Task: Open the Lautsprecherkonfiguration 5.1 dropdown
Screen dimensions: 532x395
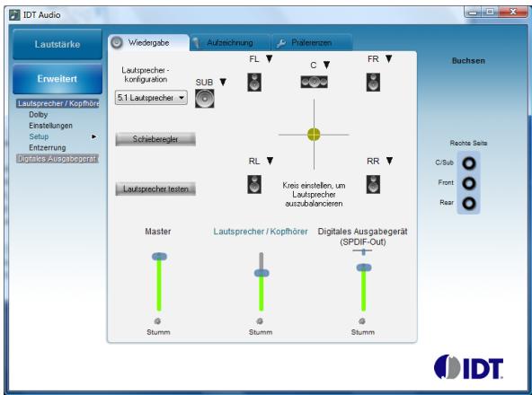Action: (x=151, y=98)
